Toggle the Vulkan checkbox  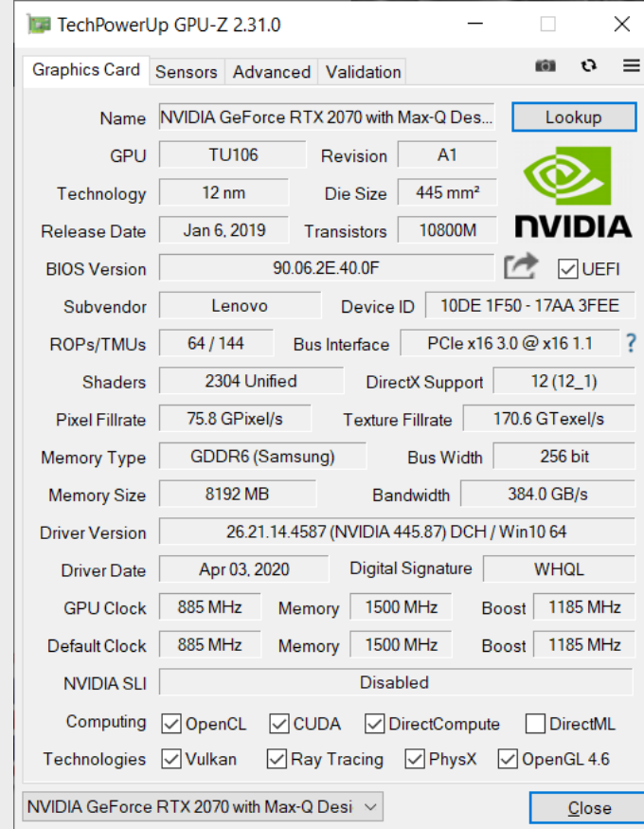click(171, 759)
